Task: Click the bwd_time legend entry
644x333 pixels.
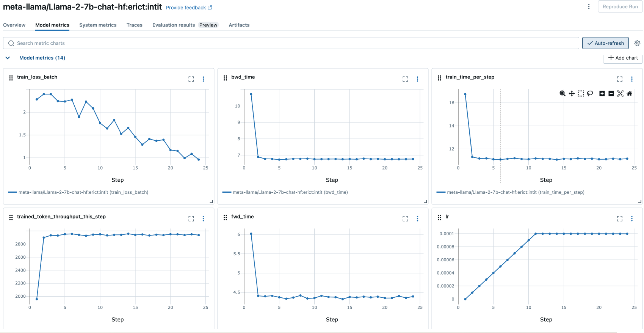Action: [x=285, y=192]
